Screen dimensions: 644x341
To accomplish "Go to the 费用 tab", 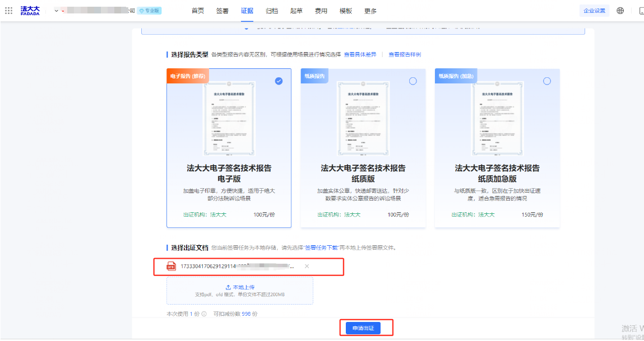I will 321,11.
